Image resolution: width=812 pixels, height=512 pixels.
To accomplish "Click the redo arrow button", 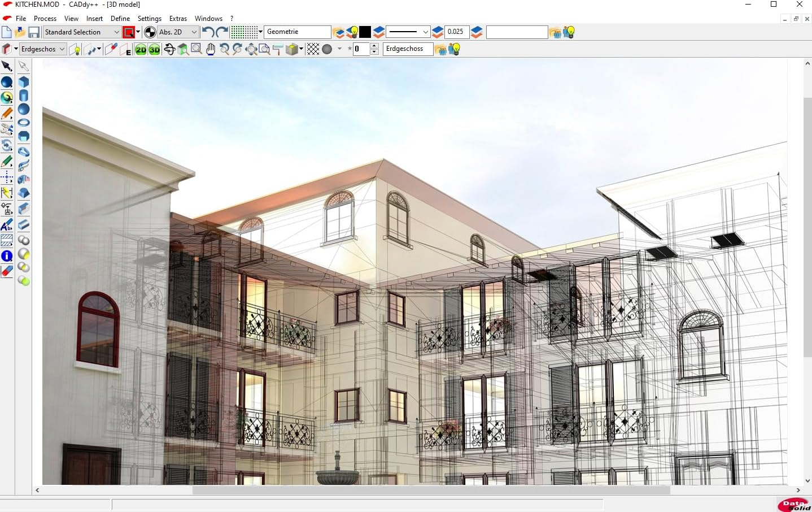I will 219,32.
